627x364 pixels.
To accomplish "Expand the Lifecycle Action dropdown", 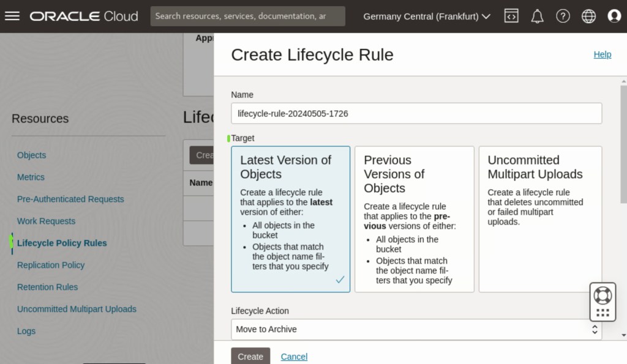I will pos(416,329).
